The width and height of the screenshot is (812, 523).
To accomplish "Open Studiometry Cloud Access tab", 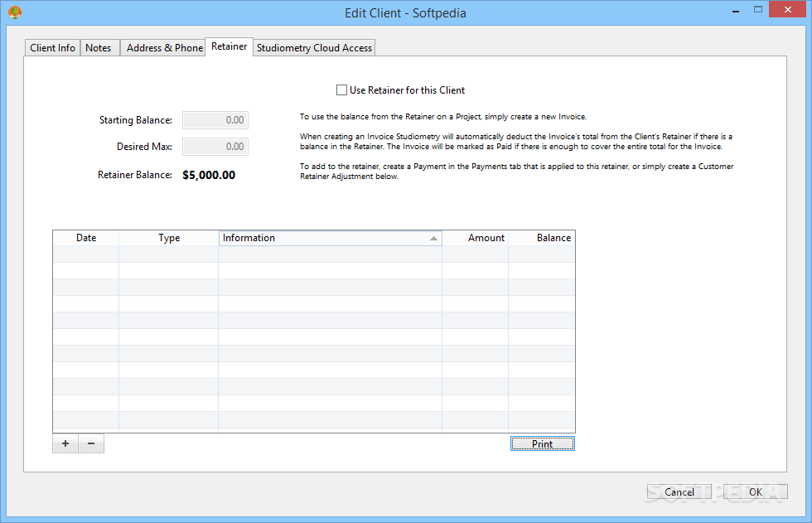I will (314, 47).
